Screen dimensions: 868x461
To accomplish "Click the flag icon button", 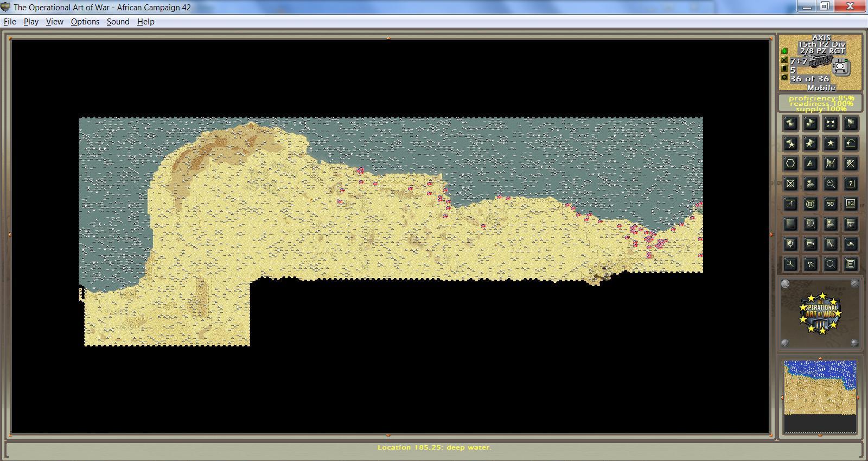I will coord(851,123).
